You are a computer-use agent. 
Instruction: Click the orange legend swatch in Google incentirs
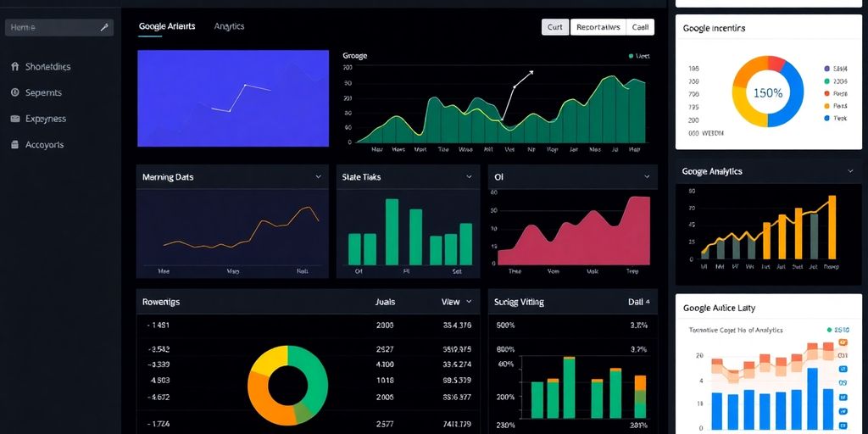click(827, 106)
